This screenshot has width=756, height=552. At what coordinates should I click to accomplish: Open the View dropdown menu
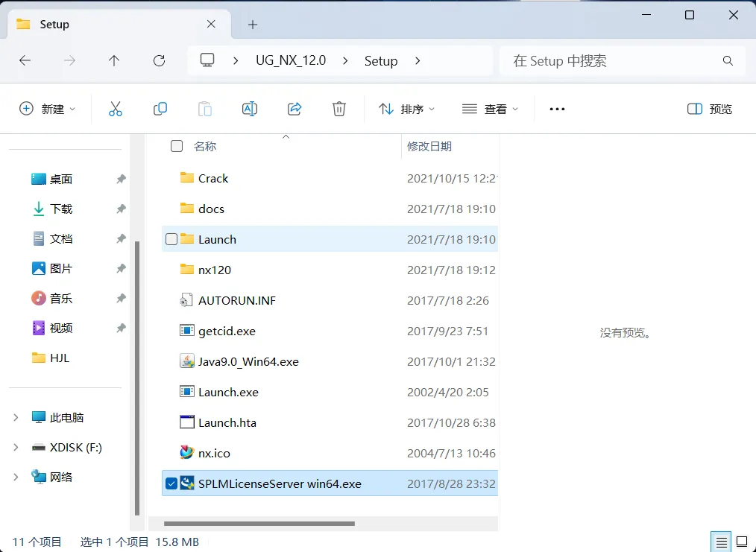pyautogui.click(x=490, y=109)
